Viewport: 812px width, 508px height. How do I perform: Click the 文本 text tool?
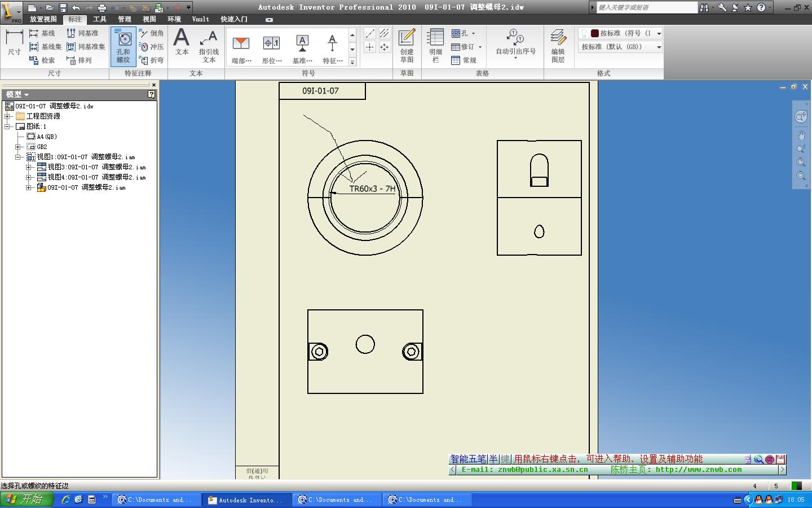click(x=182, y=43)
